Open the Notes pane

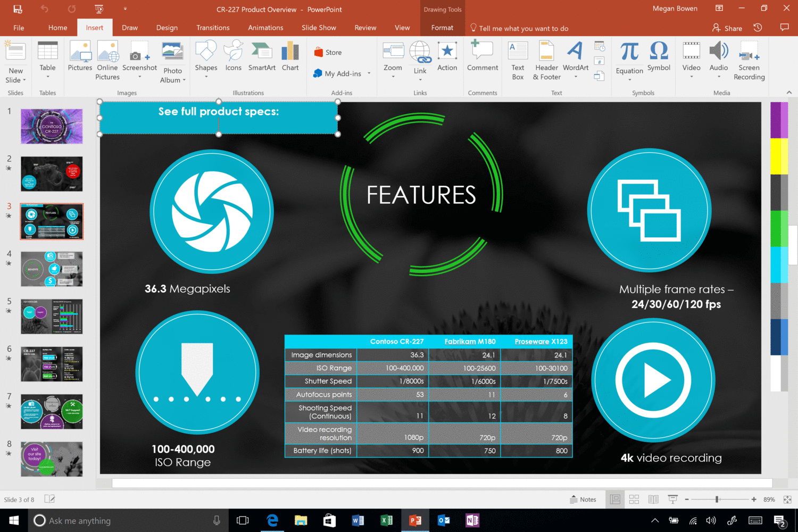pyautogui.click(x=583, y=499)
